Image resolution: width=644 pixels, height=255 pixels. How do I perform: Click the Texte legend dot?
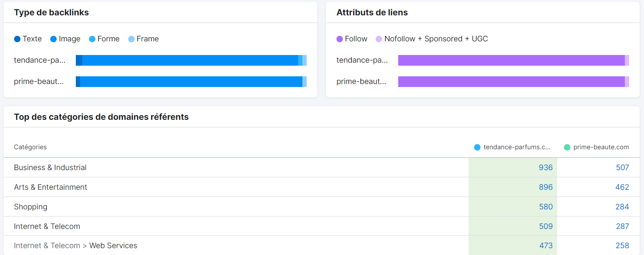[17, 39]
